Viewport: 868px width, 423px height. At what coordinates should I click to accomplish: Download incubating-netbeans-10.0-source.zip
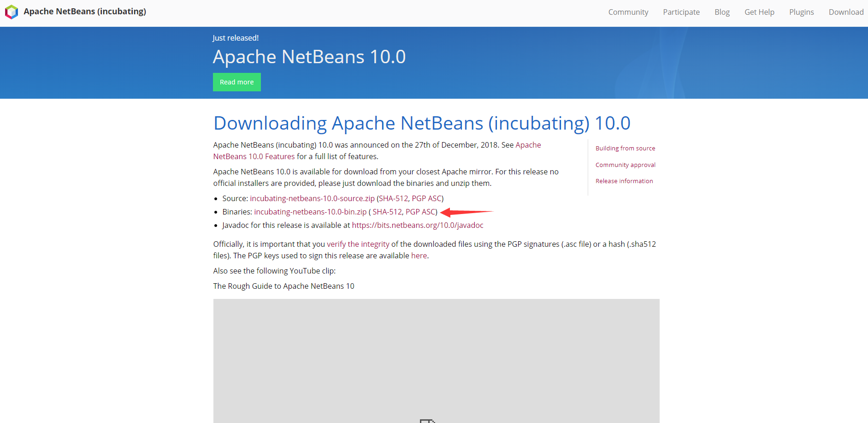tap(312, 198)
